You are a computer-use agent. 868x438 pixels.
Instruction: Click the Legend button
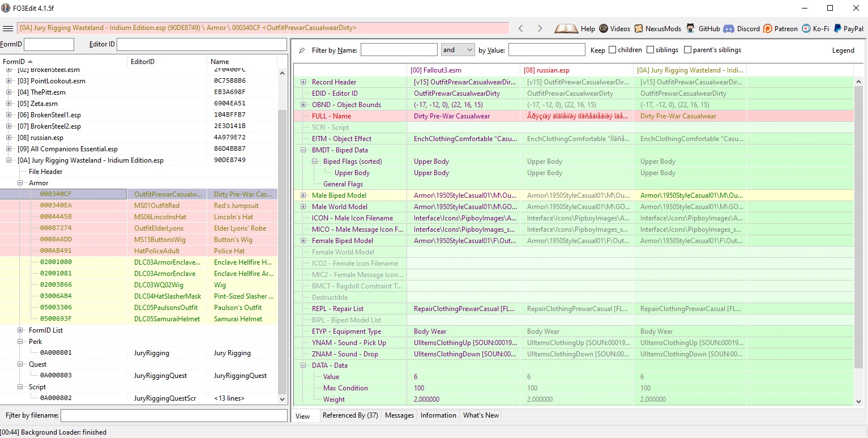(843, 50)
